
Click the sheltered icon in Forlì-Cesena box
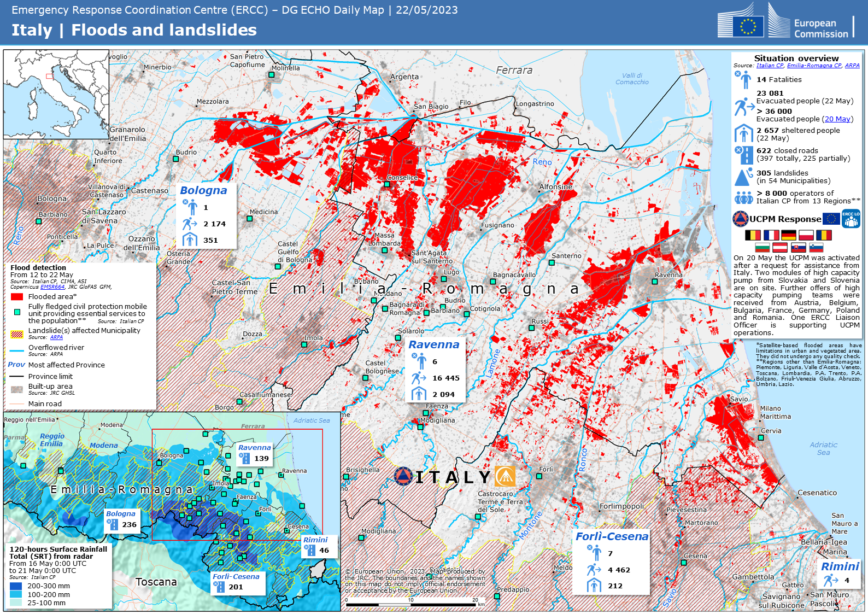(x=594, y=586)
